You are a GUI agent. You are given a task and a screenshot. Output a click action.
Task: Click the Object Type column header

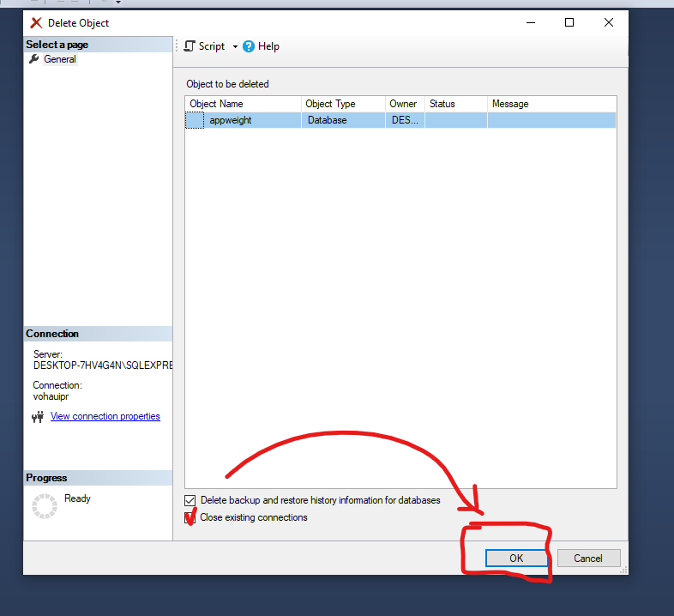tap(343, 104)
